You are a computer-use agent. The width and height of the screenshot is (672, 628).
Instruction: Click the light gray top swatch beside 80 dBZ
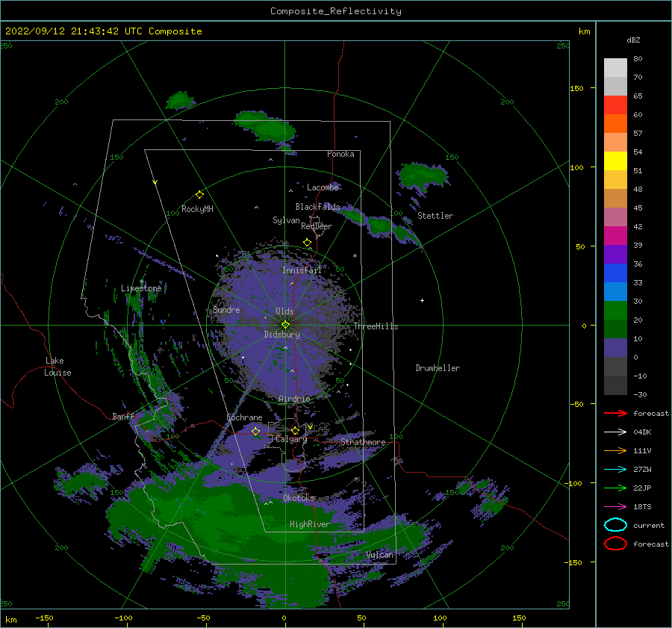(x=615, y=67)
